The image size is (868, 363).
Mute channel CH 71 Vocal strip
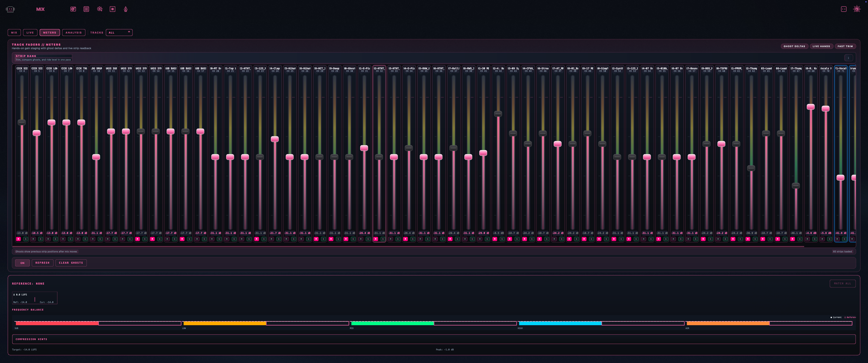(837, 239)
